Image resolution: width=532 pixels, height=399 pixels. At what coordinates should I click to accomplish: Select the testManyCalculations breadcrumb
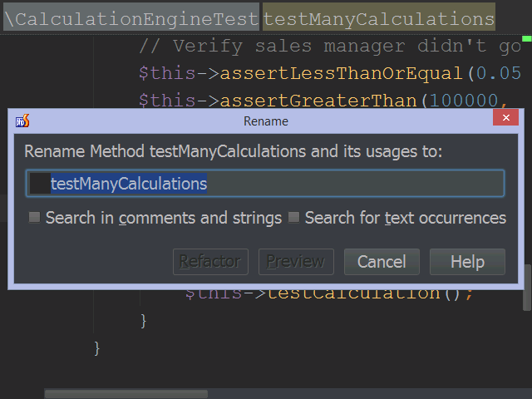(379, 18)
